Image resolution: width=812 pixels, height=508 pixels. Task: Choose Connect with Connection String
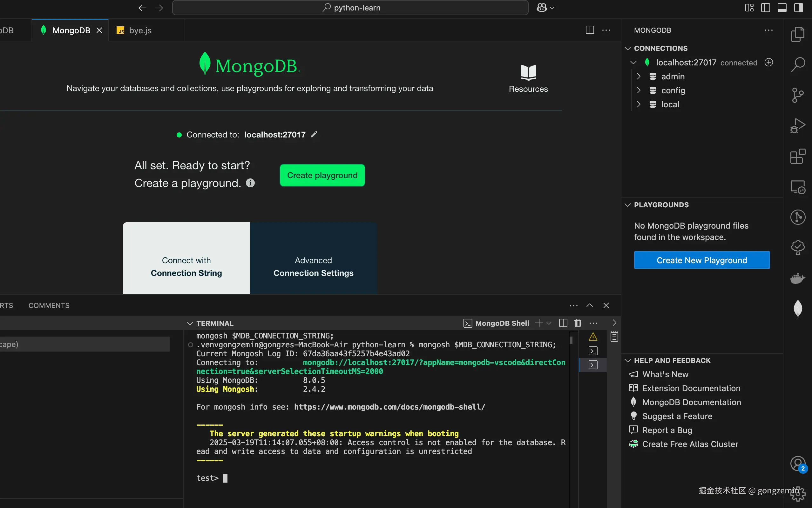coord(186,258)
